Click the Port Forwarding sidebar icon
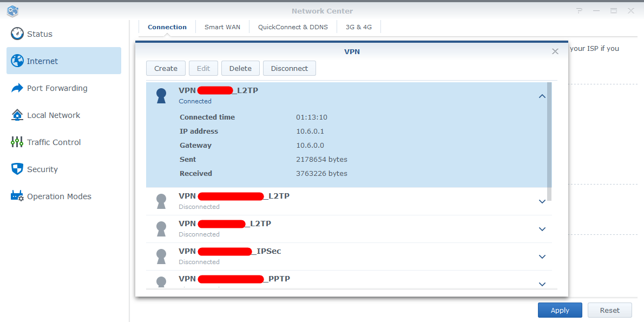Viewport: 644px width, 322px height. pos(17,88)
